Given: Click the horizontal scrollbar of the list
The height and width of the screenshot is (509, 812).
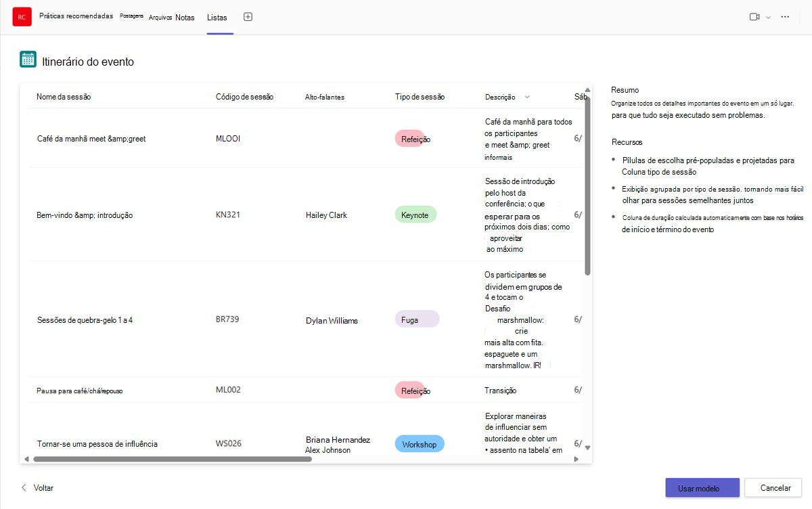Looking at the screenshot, I should click(x=173, y=459).
